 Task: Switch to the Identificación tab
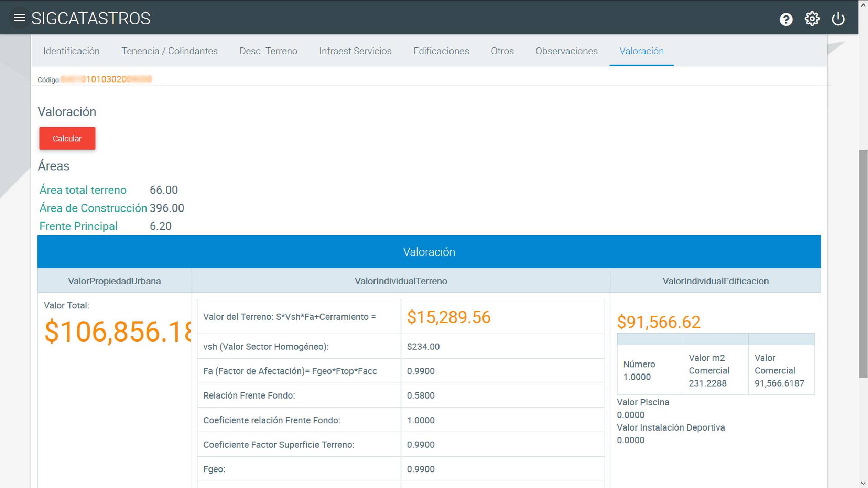tap(72, 51)
